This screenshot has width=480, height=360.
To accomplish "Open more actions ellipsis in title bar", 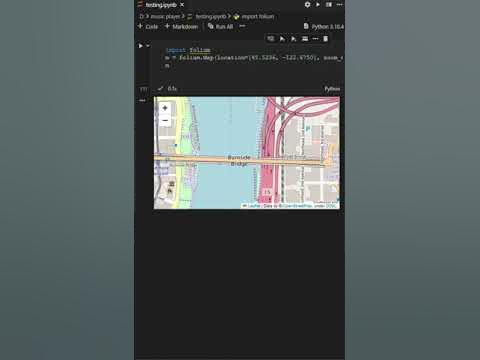I will (x=339, y=5).
